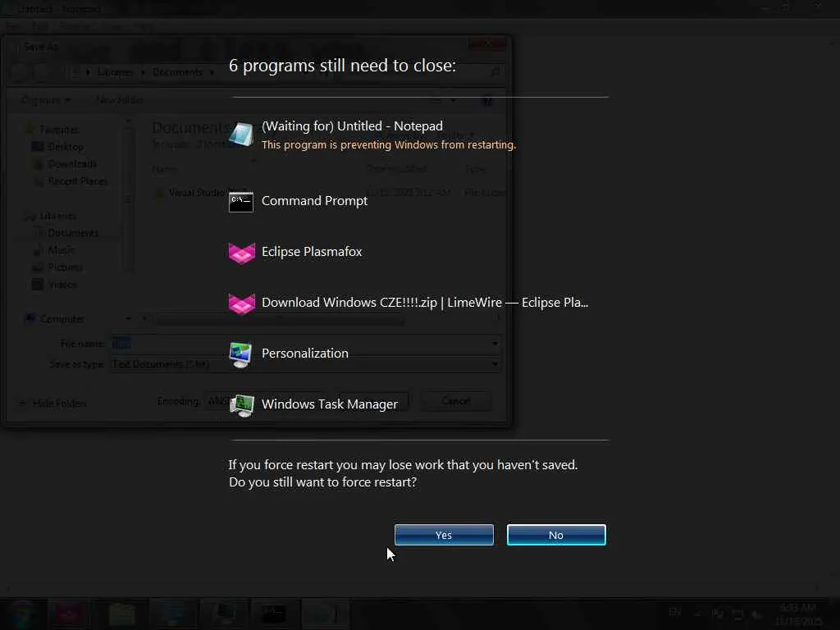The width and height of the screenshot is (840, 630).
Task: Select the "Command Prompt" entry text
Action: 314,200
